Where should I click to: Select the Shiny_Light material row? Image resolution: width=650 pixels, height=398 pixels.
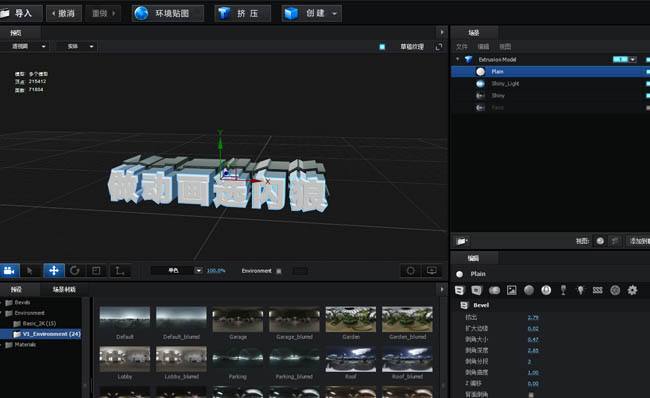coord(550,83)
